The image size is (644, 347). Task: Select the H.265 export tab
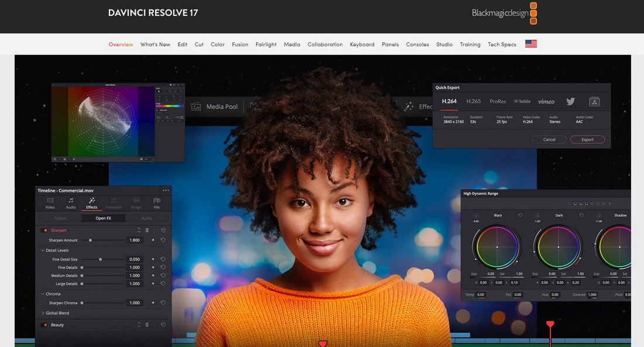(474, 101)
